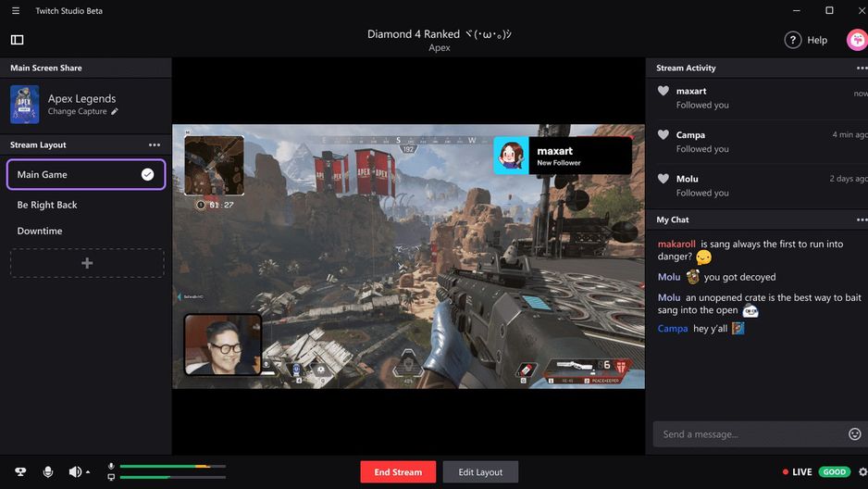Open Stream Layout options menu
868x489 pixels.
point(155,144)
